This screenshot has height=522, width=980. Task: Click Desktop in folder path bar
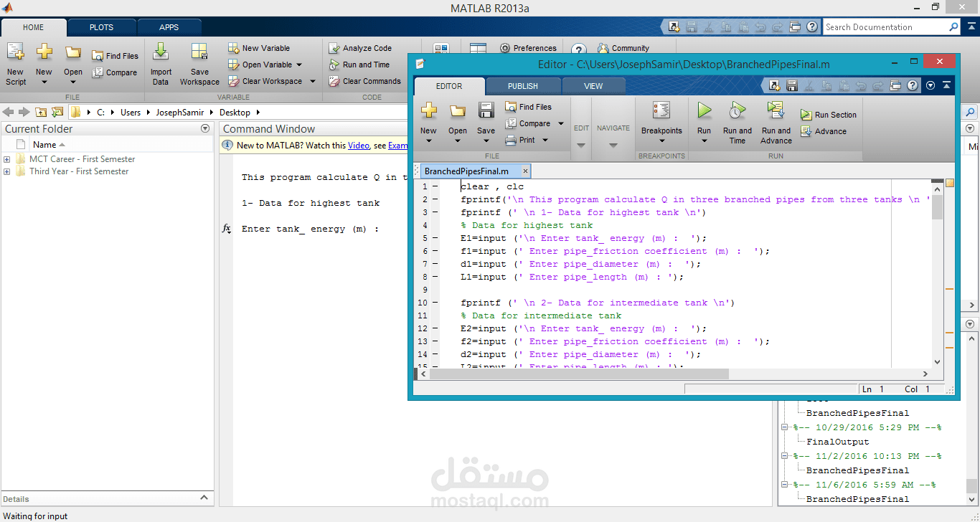[x=235, y=113]
